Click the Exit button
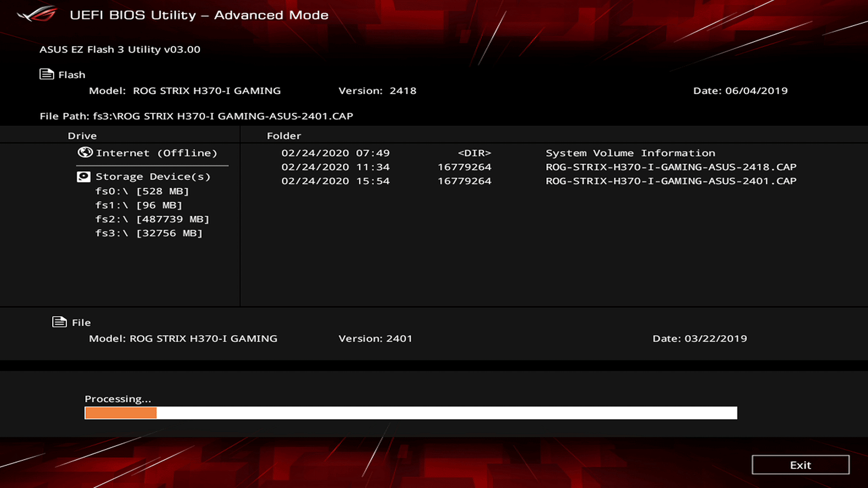This screenshot has width=868, height=488. click(x=801, y=465)
